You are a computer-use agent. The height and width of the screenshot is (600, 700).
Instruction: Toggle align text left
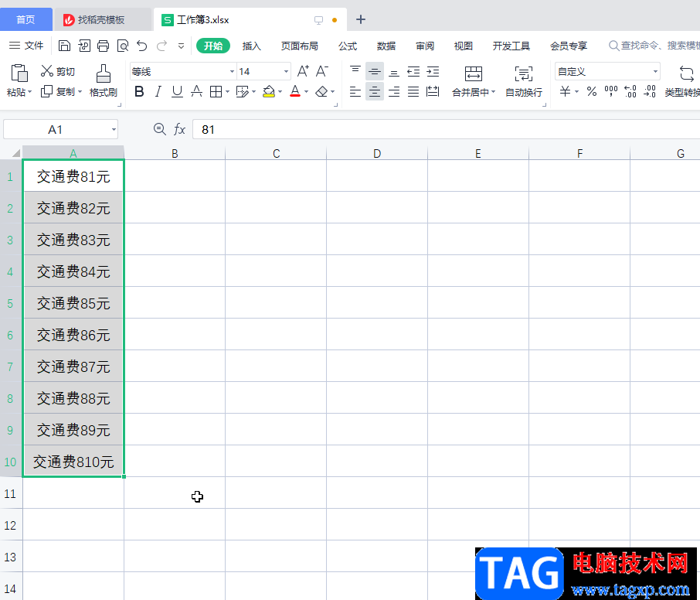click(355, 91)
